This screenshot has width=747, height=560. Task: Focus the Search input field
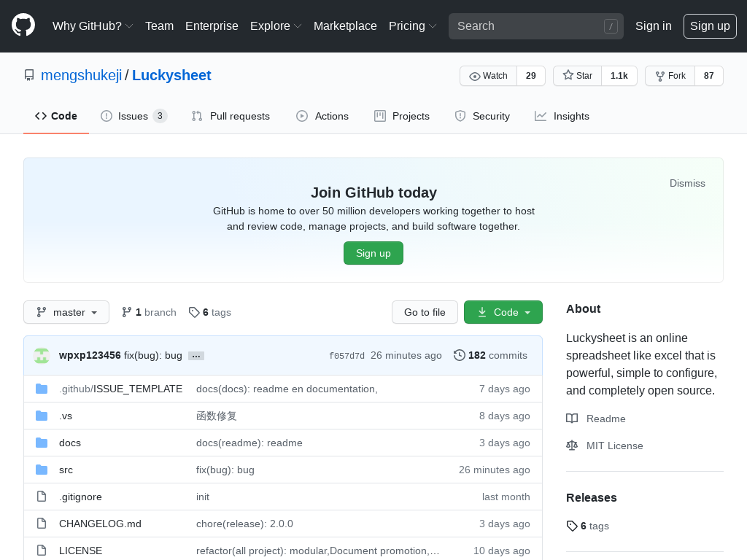536,26
